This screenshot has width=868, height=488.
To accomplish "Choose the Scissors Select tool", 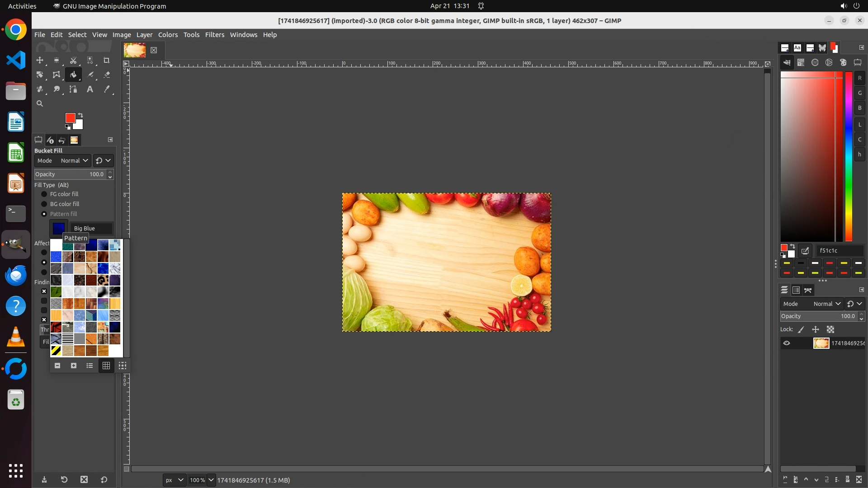I will pyautogui.click(x=73, y=60).
